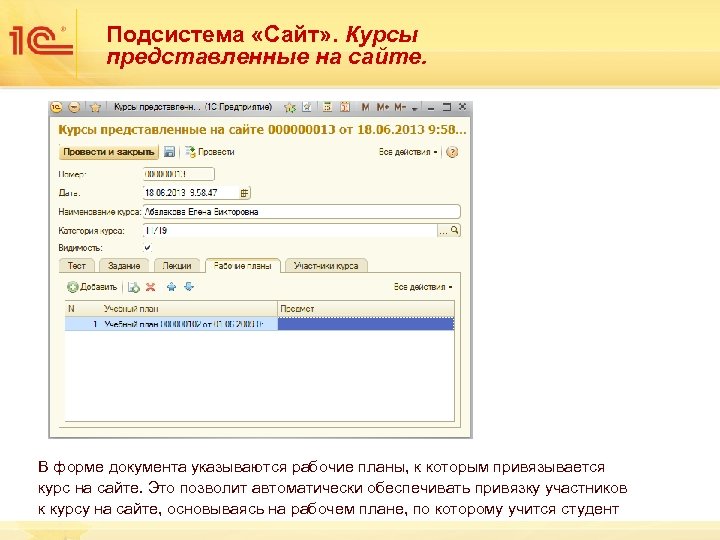This screenshot has width=720, height=540.
Task: Click the Дата input field
Action: click(191, 193)
